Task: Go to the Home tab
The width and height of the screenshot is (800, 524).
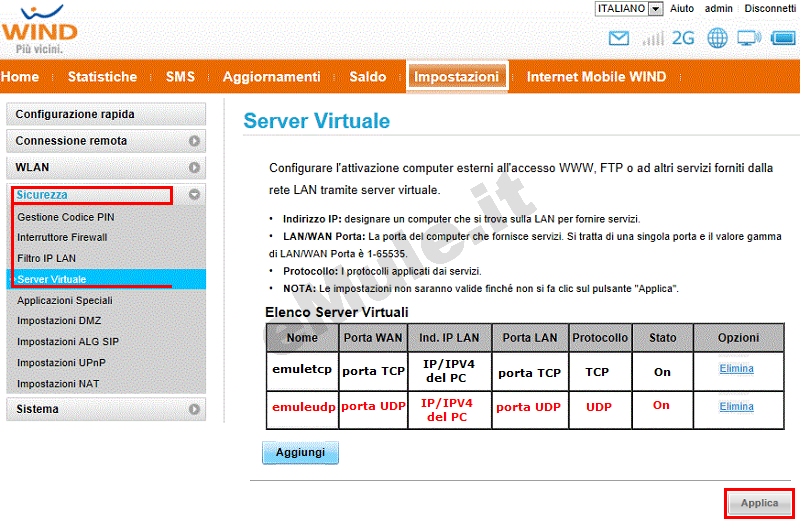Action: coord(20,77)
